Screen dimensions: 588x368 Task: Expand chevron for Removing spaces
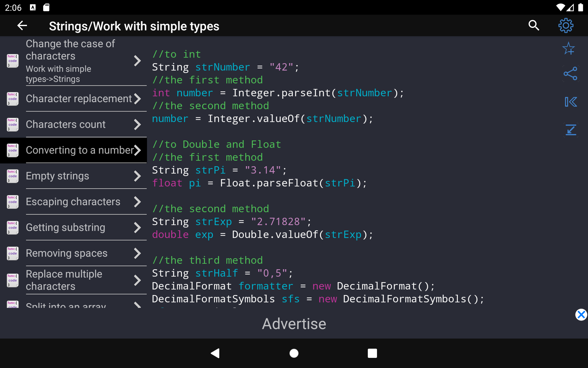138,253
